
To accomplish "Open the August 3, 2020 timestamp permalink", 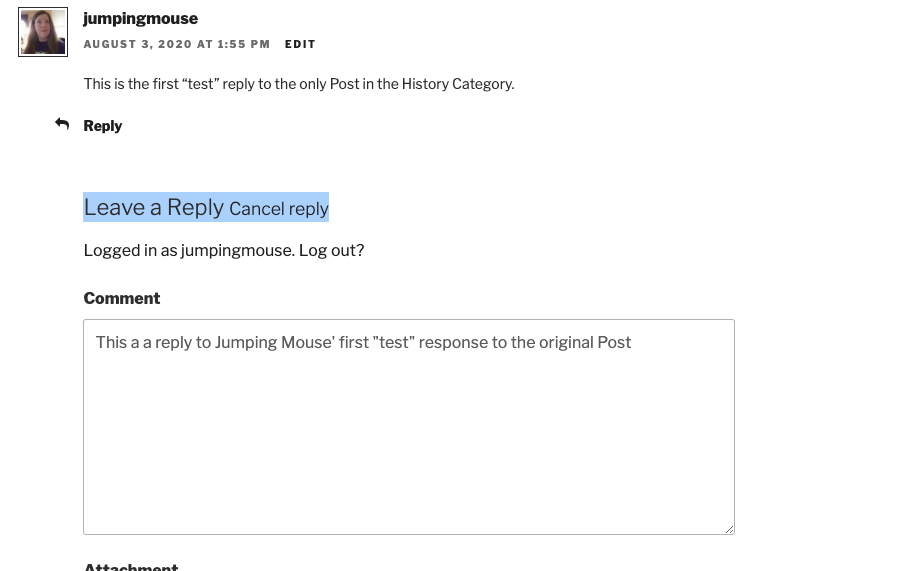I will 176,44.
